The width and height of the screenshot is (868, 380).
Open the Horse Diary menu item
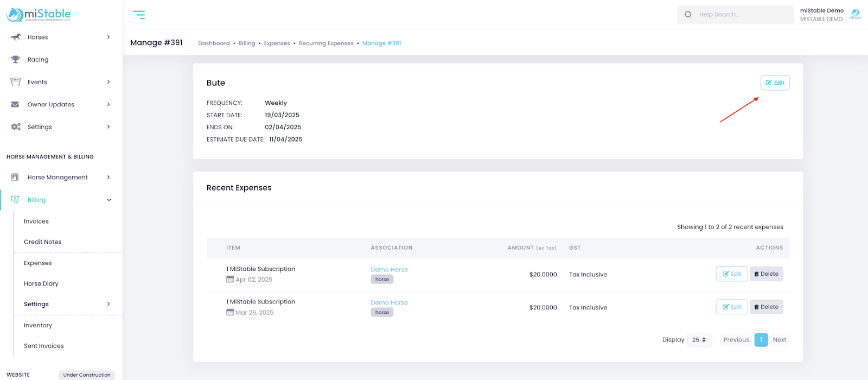coord(41,284)
